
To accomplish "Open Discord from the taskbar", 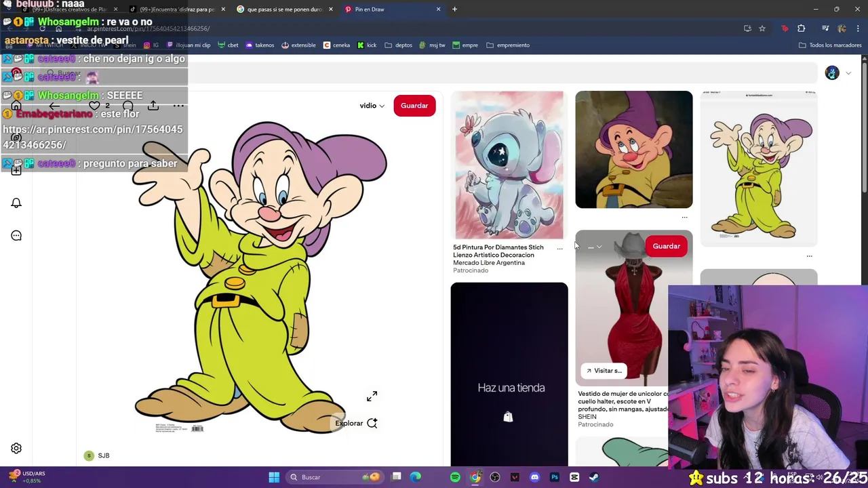I will coord(534,477).
